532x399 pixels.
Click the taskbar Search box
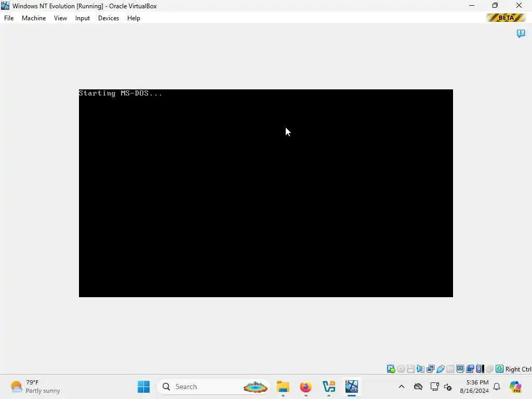[213, 387]
